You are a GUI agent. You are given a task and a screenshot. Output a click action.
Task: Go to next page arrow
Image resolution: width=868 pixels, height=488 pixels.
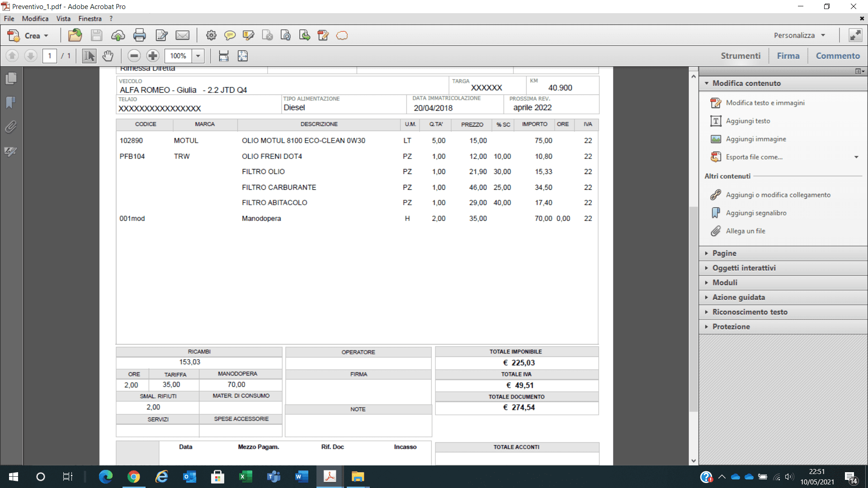coord(31,56)
